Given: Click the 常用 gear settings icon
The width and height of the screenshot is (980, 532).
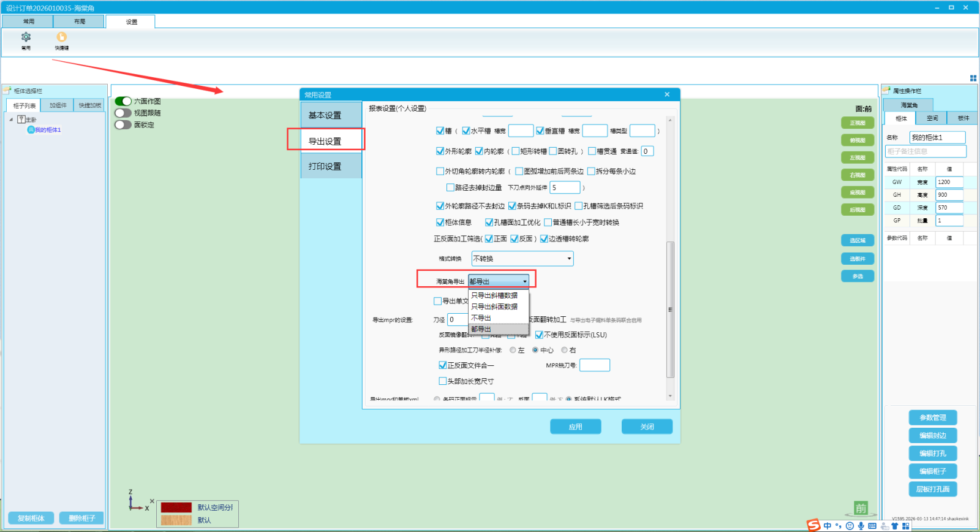Looking at the screenshot, I should point(26,37).
